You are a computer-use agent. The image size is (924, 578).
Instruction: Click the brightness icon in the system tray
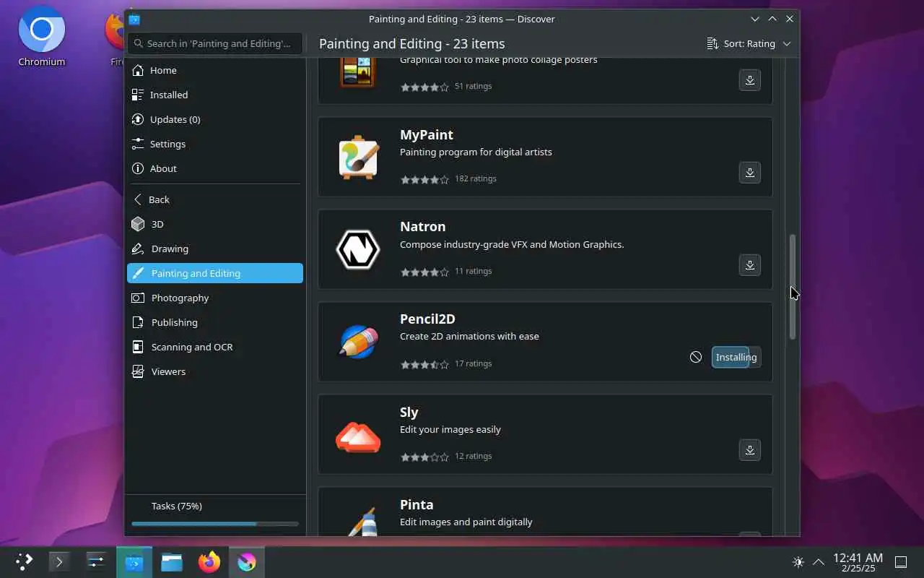coord(798,561)
